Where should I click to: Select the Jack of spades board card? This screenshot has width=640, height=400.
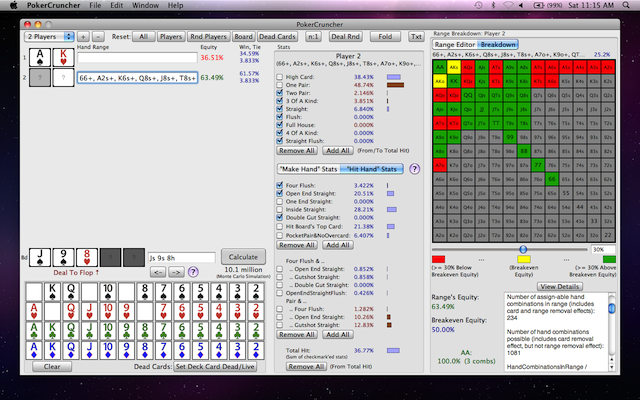40,257
